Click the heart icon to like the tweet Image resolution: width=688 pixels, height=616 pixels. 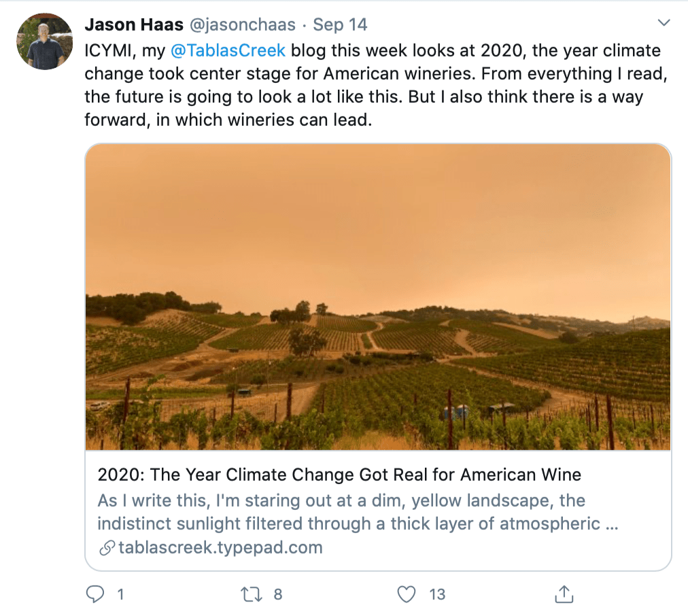pyautogui.click(x=407, y=594)
